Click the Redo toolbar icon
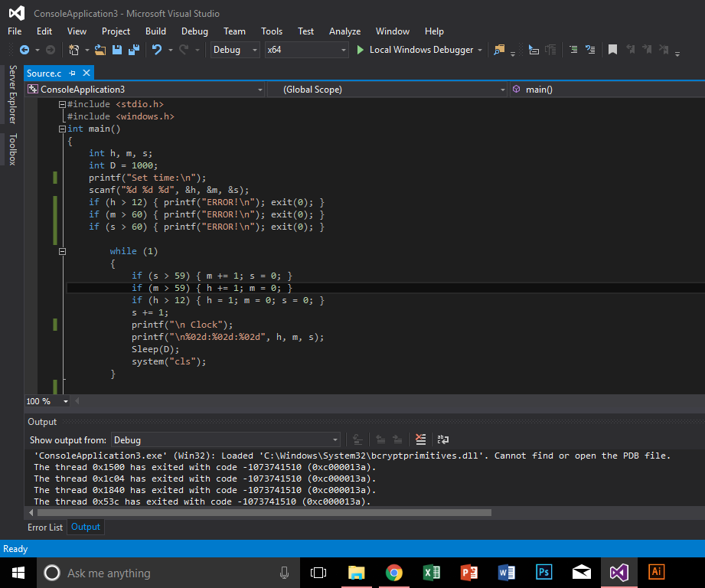Screen dimensions: 705x588 184,50
